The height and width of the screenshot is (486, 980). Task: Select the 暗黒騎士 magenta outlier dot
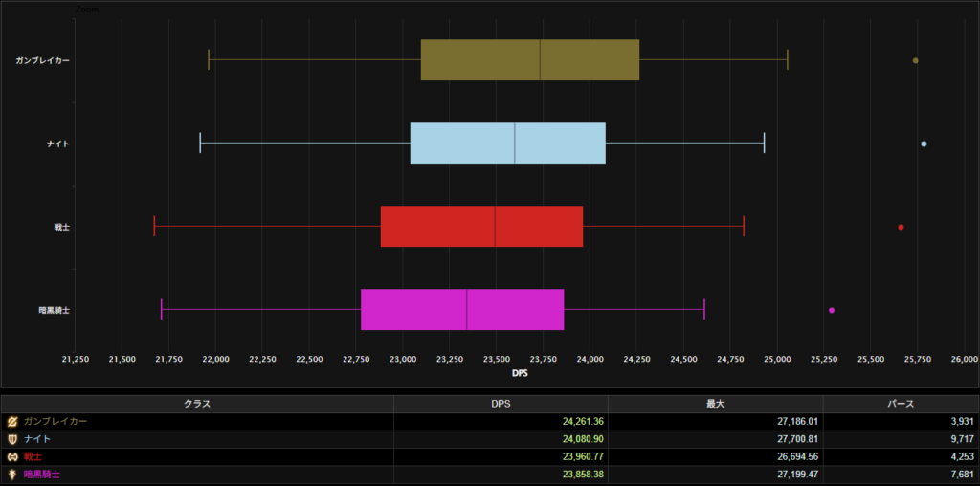pyautogui.click(x=832, y=310)
